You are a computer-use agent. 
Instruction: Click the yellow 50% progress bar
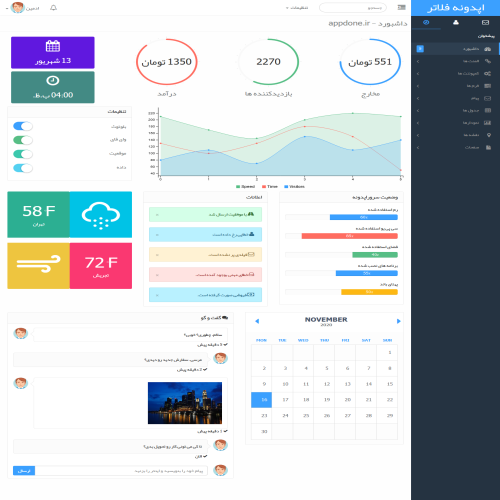pos(369,292)
